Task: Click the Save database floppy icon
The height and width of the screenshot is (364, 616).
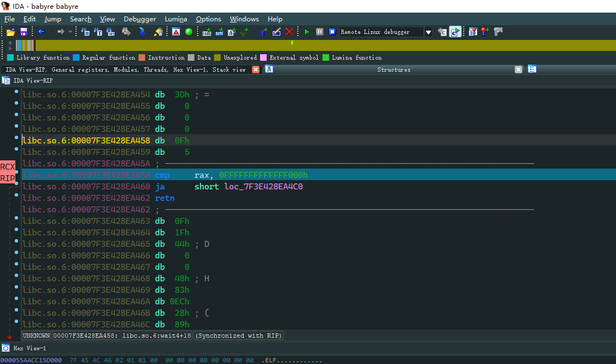Action: 24,32
